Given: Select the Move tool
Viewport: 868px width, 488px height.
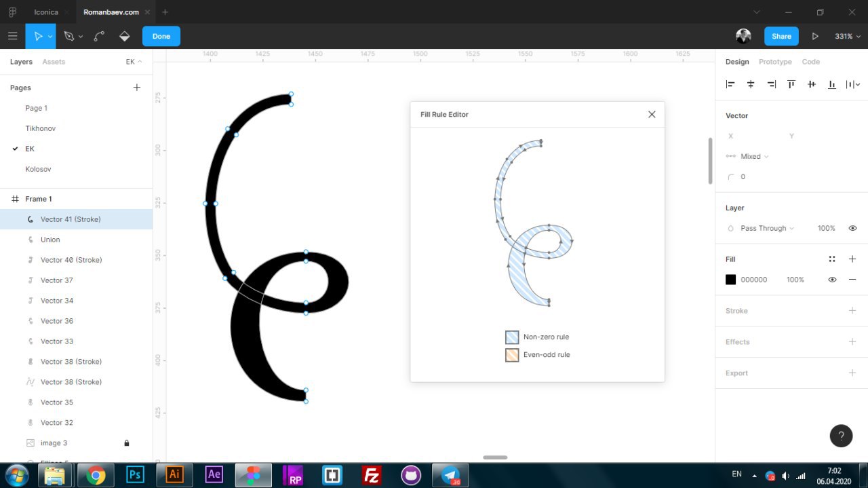Looking at the screenshot, I should click(38, 36).
